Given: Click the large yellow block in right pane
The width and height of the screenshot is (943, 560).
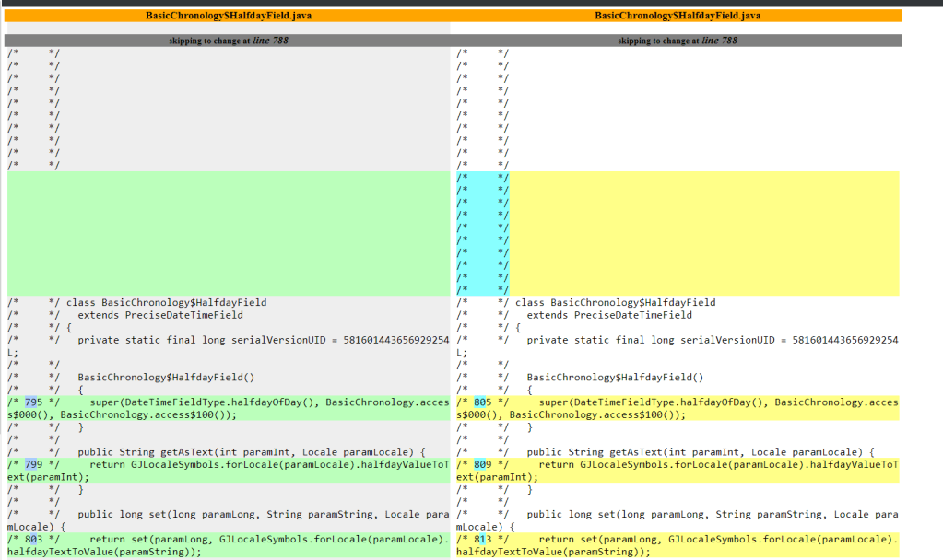Looking at the screenshot, I should point(705,233).
